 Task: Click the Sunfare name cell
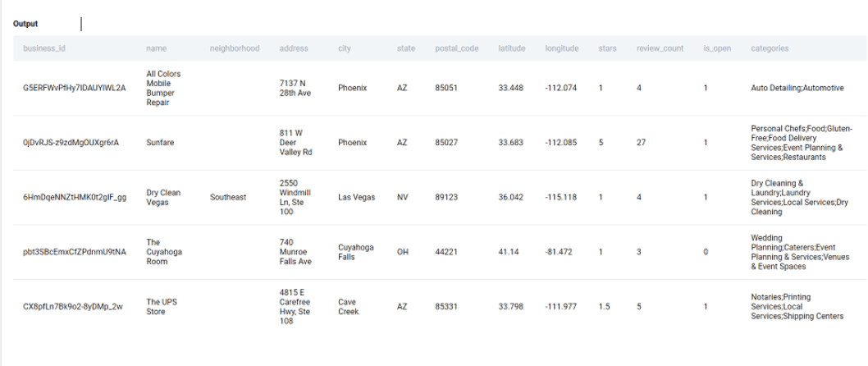pyautogui.click(x=160, y=143)
